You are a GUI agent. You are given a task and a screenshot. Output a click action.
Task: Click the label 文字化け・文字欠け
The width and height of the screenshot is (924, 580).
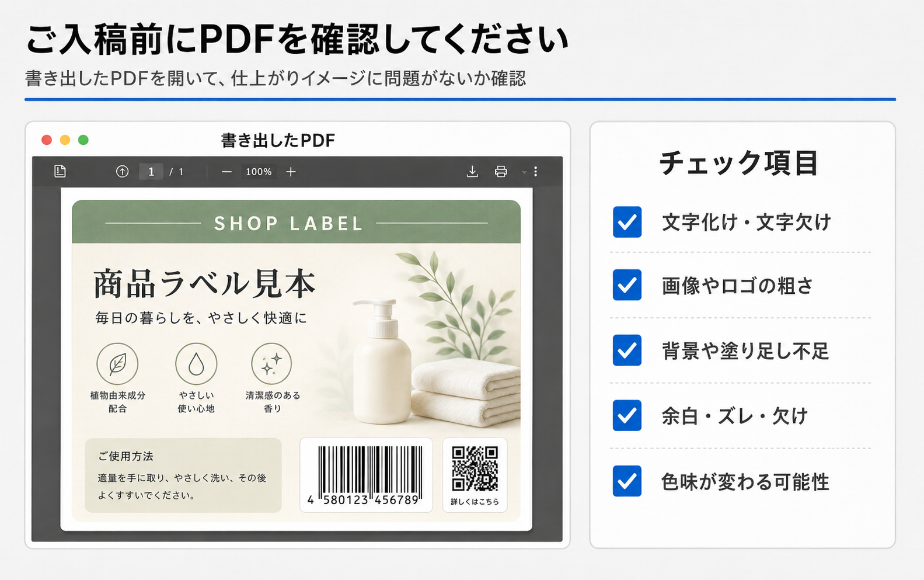click(746, 223)
